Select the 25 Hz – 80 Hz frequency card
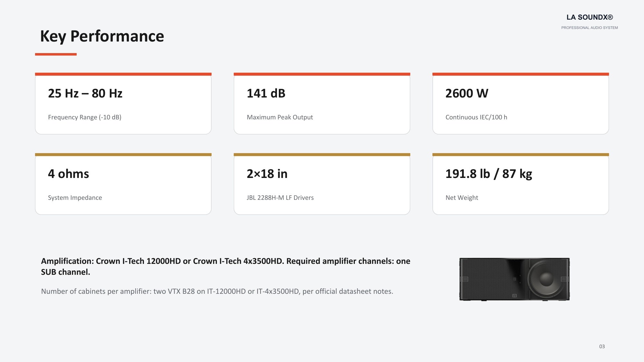This screenshot has height=362, width=644. coord(123,104)
